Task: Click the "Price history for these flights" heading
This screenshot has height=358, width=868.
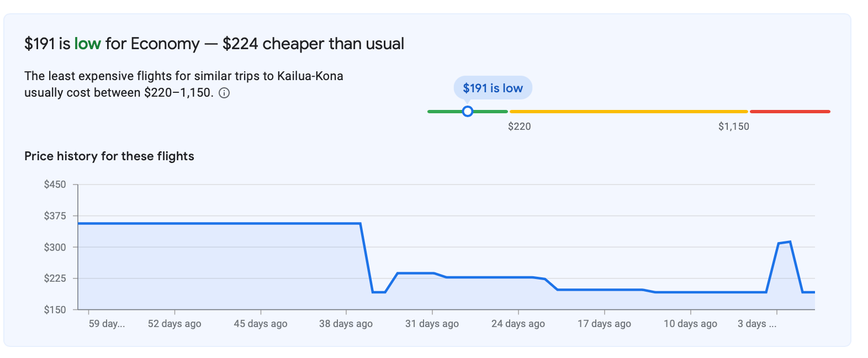Action: pyautogui.click(x=109, y=156)
